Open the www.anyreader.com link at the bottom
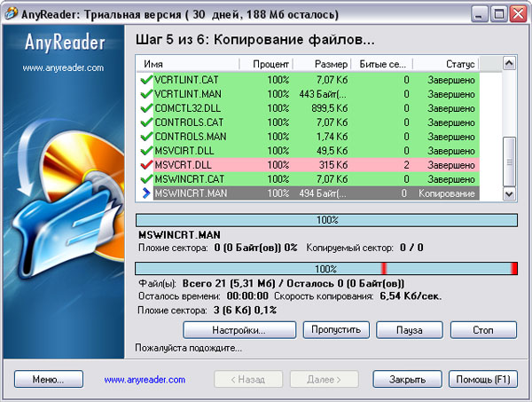The width and height of the screenshot is (532, 402). (x=145, y=379)
